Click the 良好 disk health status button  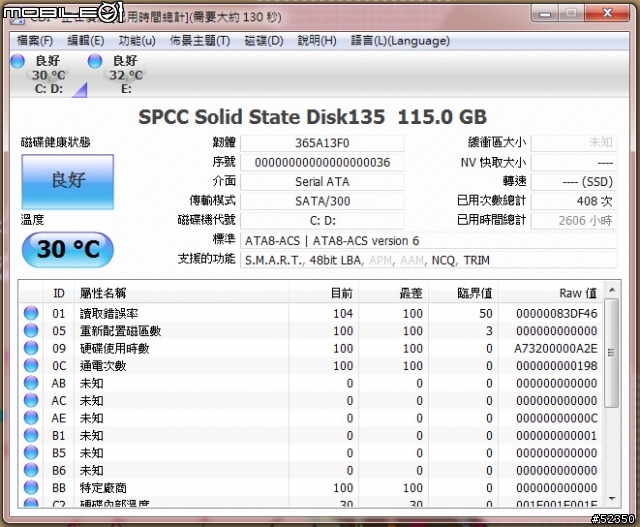pyautogui.click(x=68, y=182)
